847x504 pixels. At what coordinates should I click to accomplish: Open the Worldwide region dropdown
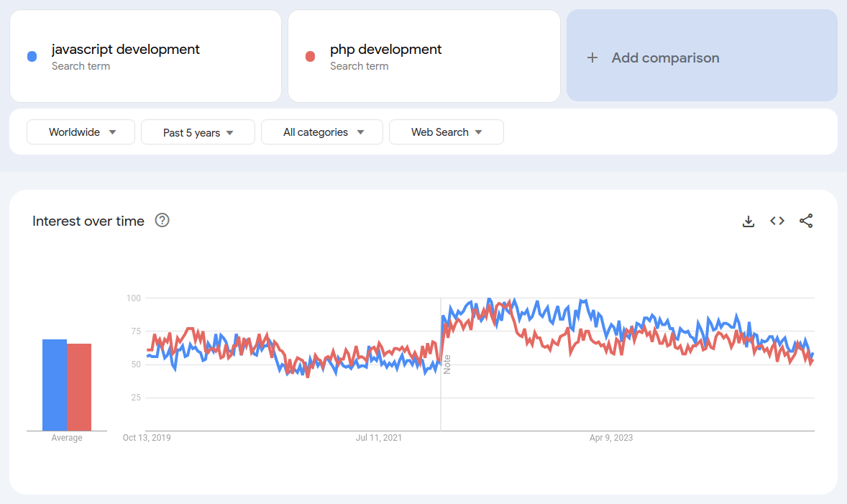81,132
